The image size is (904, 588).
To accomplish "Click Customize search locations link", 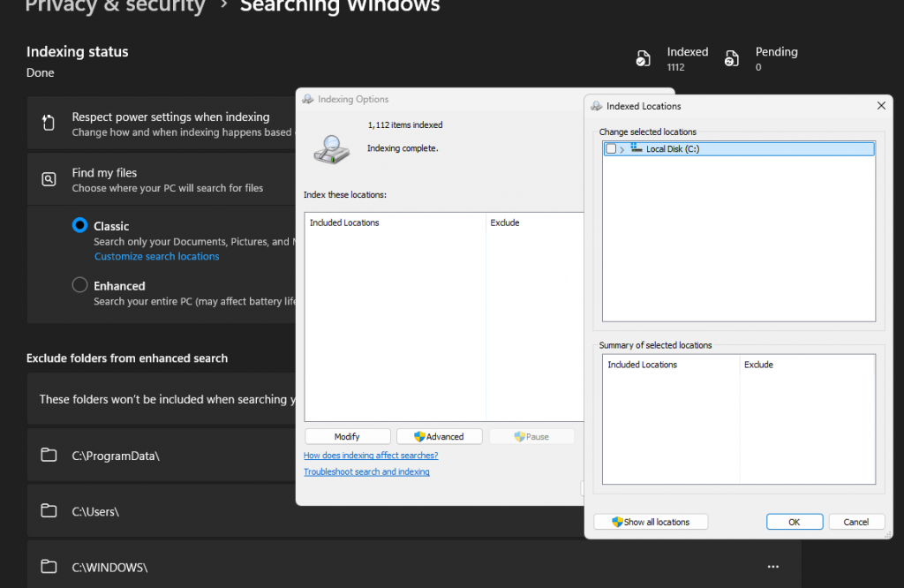I will click(157, 257).
